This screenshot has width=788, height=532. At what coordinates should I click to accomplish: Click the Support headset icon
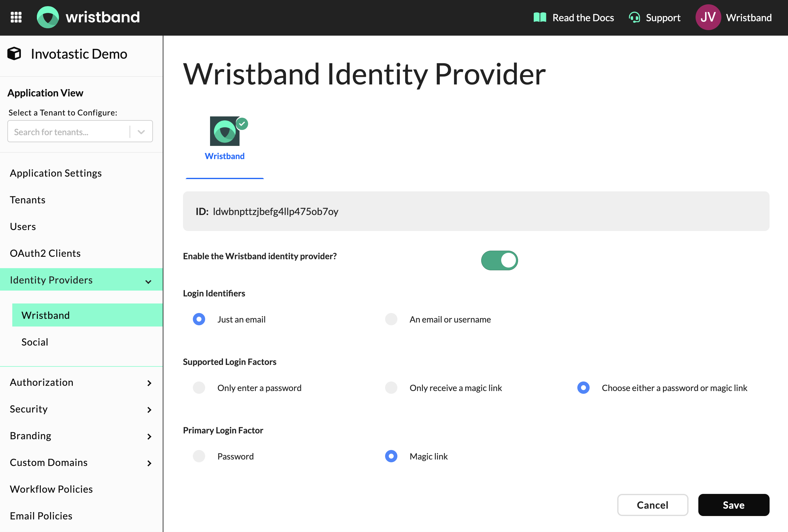coord(634,17)
